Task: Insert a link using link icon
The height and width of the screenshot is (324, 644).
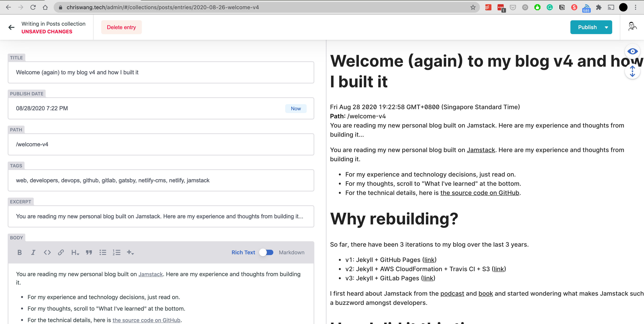Action: coord(61,252)
